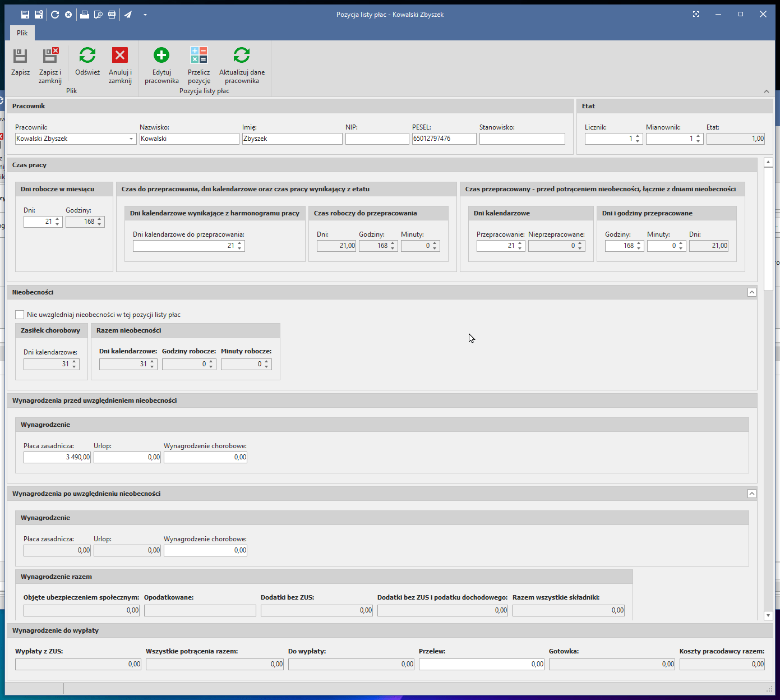Collapse the Nieobecności section
The image size is (780, 700).
pyautogui.click(x=751, y=292)
